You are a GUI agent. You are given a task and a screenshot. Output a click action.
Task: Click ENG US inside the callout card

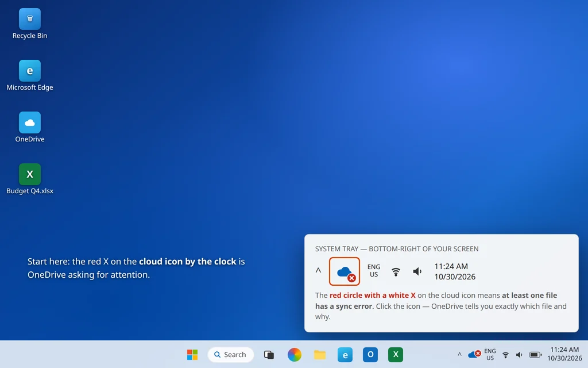[374, 270]
